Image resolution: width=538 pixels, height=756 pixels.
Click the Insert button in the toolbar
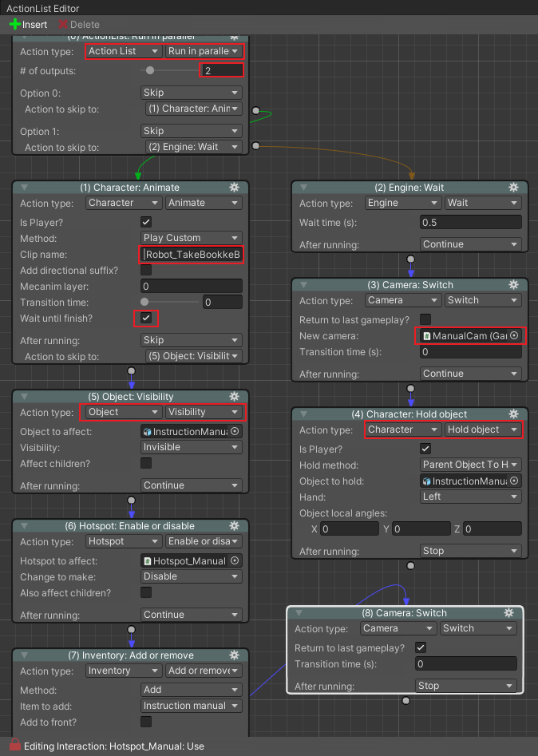(x=29, y=24)
